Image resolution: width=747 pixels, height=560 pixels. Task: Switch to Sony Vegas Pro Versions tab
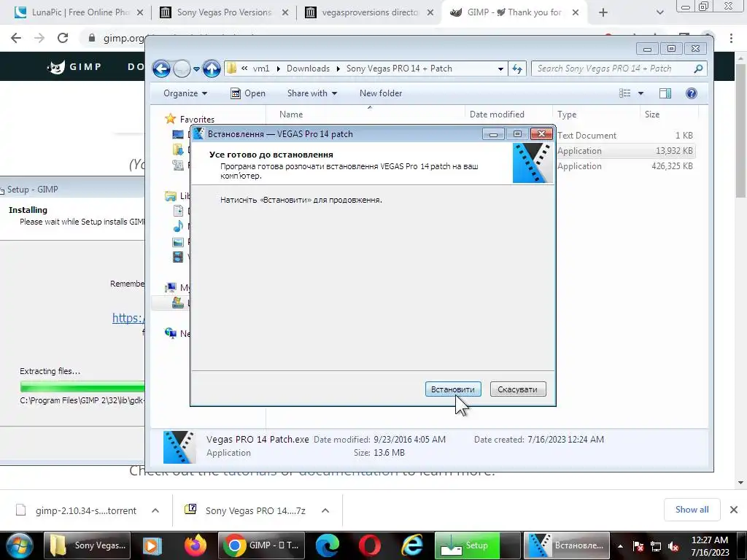[x=224, y=12]
